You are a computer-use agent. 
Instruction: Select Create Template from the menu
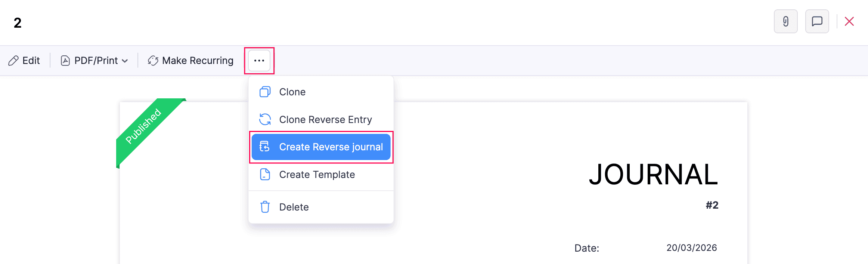317,174
